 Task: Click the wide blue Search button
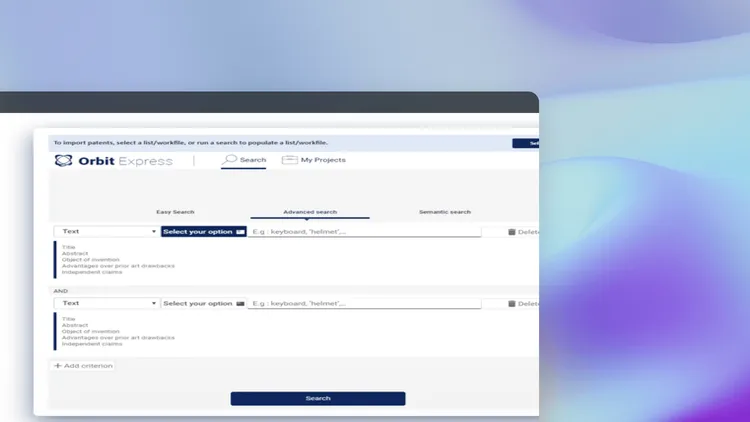click(318, 399)
